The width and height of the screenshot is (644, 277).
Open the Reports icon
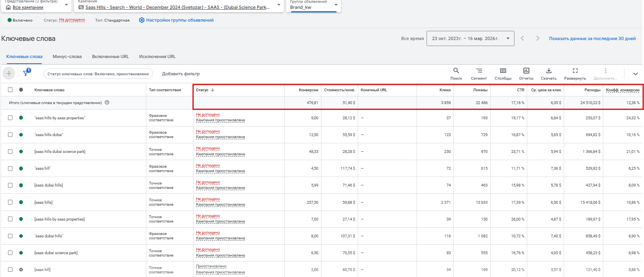pyautogui.click(x=526, y=71)
